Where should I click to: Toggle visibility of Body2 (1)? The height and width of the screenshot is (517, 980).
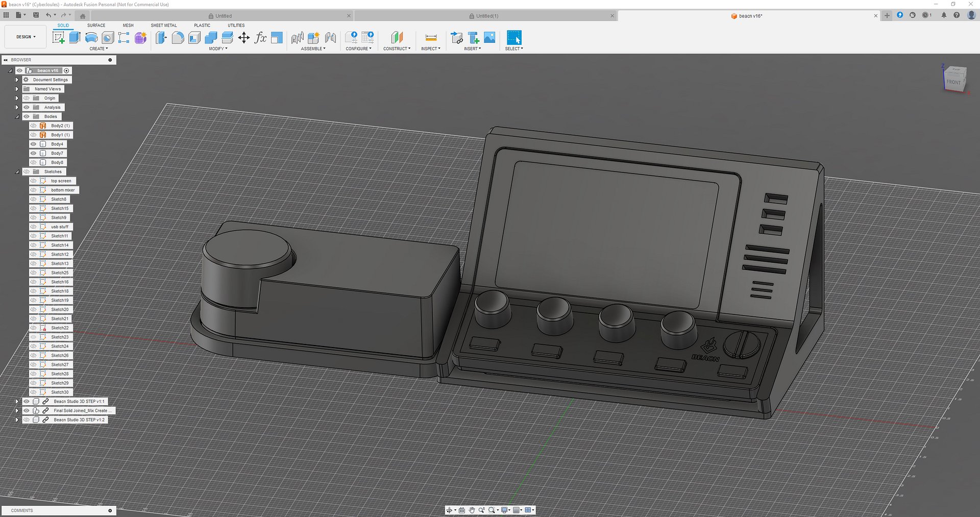click(33, 126)
